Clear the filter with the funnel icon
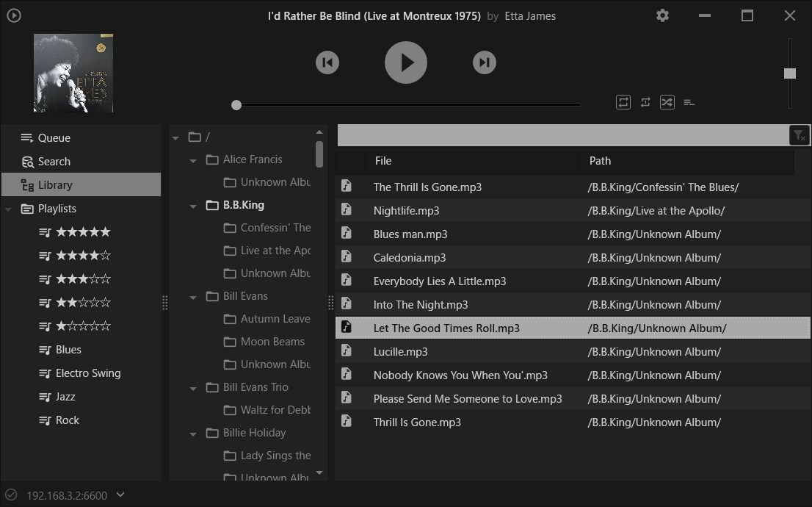The width and height of the screenshot is (812, 507). tap(799, 136)
